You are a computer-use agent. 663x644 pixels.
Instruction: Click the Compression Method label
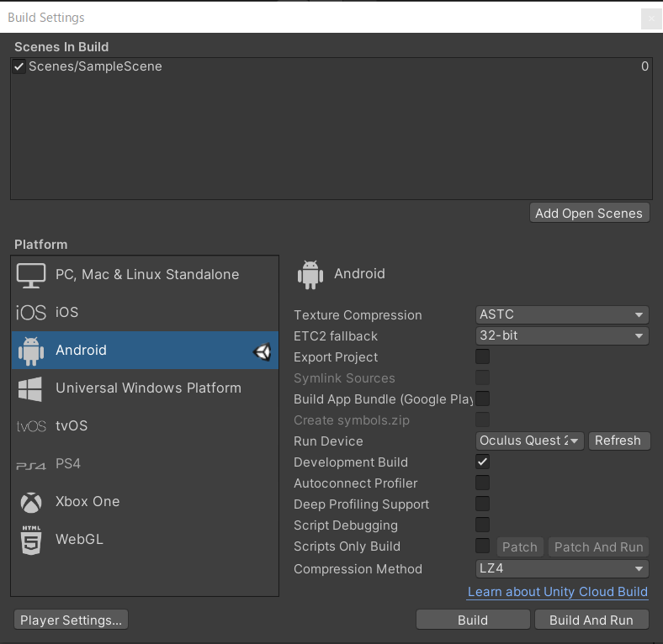358,569
